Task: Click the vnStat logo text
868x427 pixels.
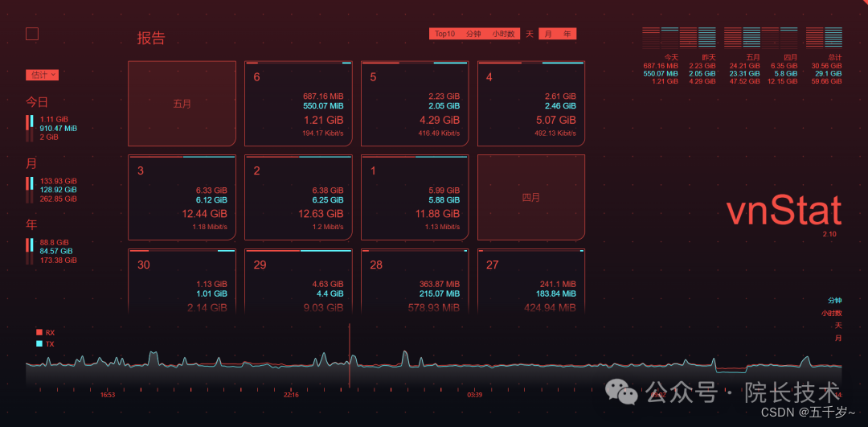Action: [x=784, y=211]
